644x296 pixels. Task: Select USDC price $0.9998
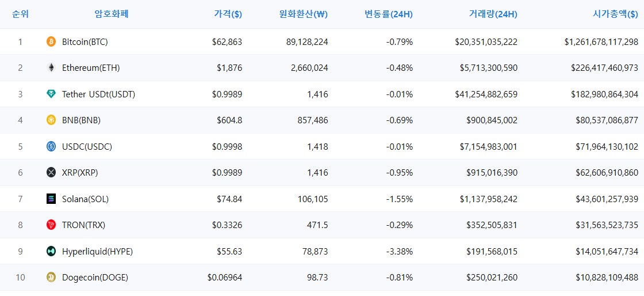pyautogui.click(x=227, y=146)
